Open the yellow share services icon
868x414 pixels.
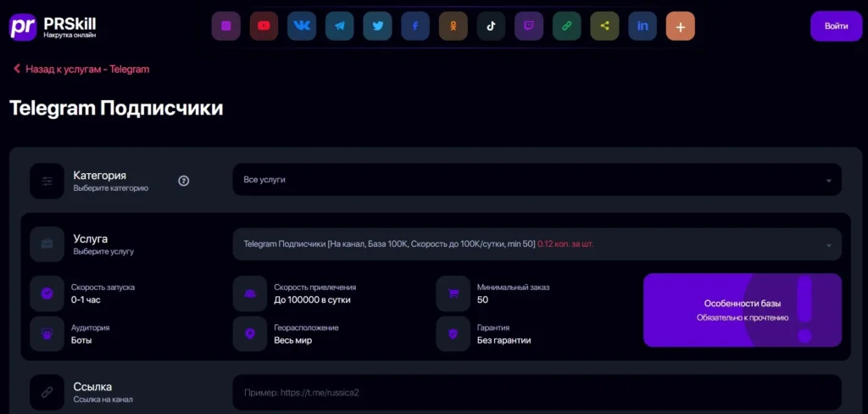pos(604,26)
